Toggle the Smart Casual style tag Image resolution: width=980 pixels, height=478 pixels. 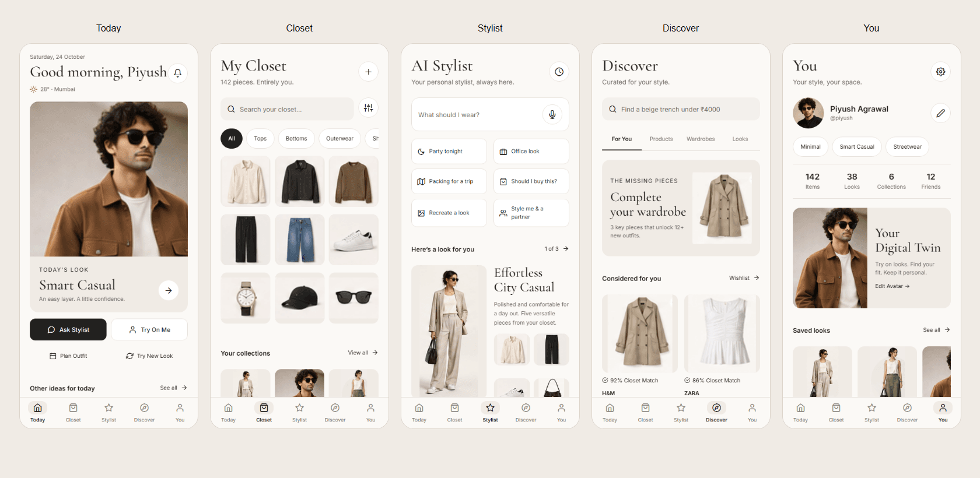pos(857,147)
